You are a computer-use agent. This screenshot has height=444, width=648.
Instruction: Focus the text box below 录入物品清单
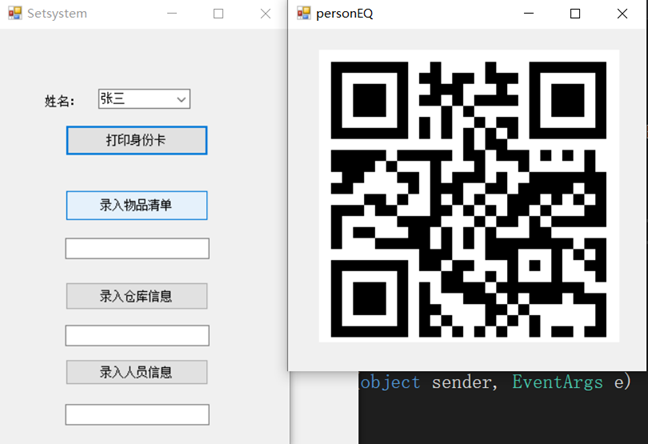(137, 248)
